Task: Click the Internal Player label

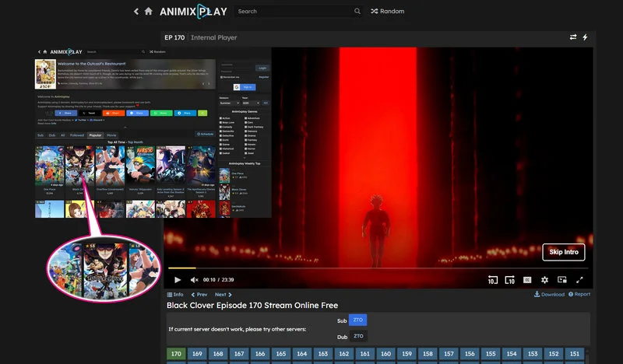Action: click(x=213, y=37)
